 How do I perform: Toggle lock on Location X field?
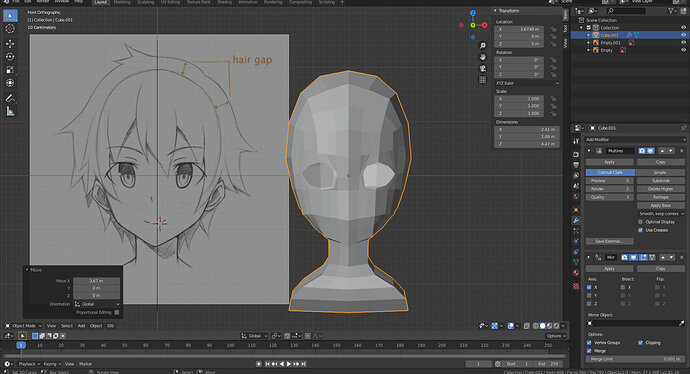pos(554,29)
